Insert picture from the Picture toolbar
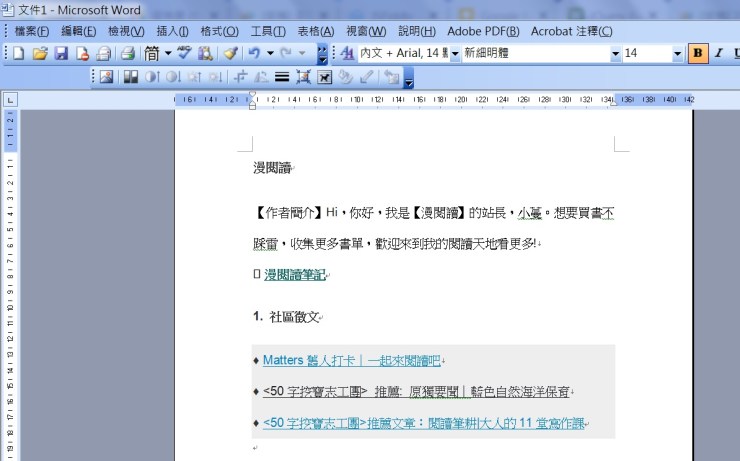Image resolution: width=740 pixels, height=461 pixels. pyautogui.click(x=107, y=77)
